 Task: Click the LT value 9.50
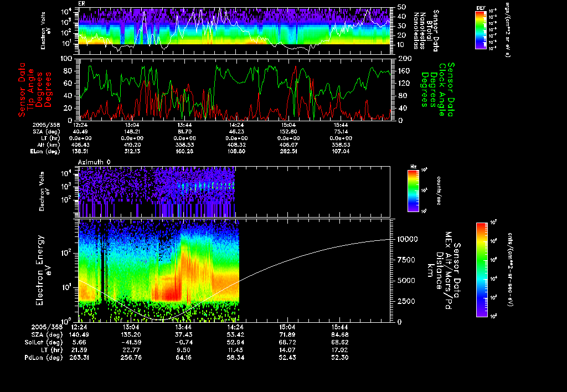pos(184,350)
